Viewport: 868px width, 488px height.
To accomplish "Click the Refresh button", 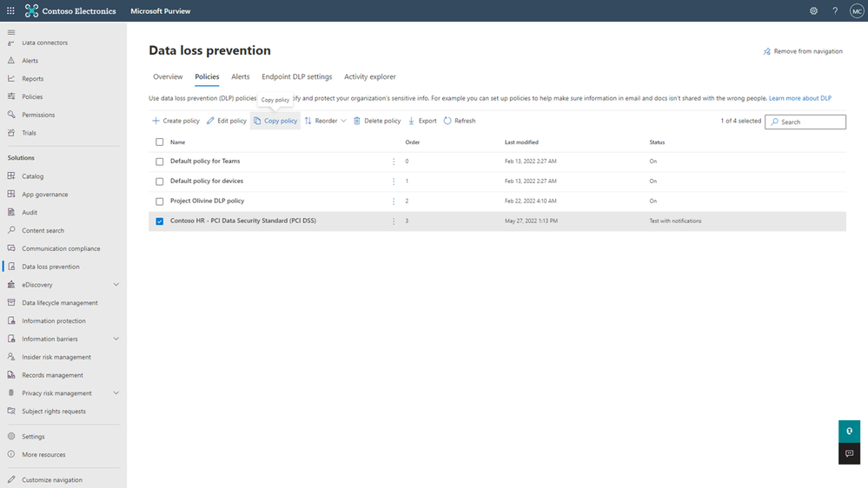I will tap(460, 121).
